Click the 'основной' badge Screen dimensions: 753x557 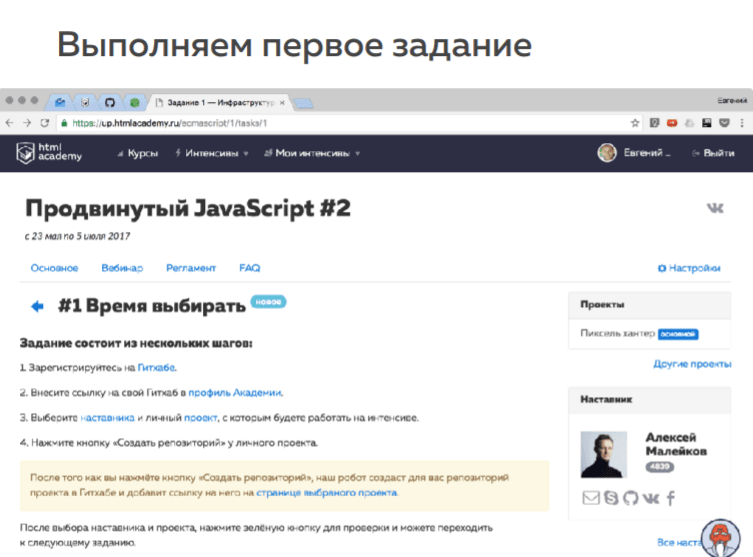(678, 334)
